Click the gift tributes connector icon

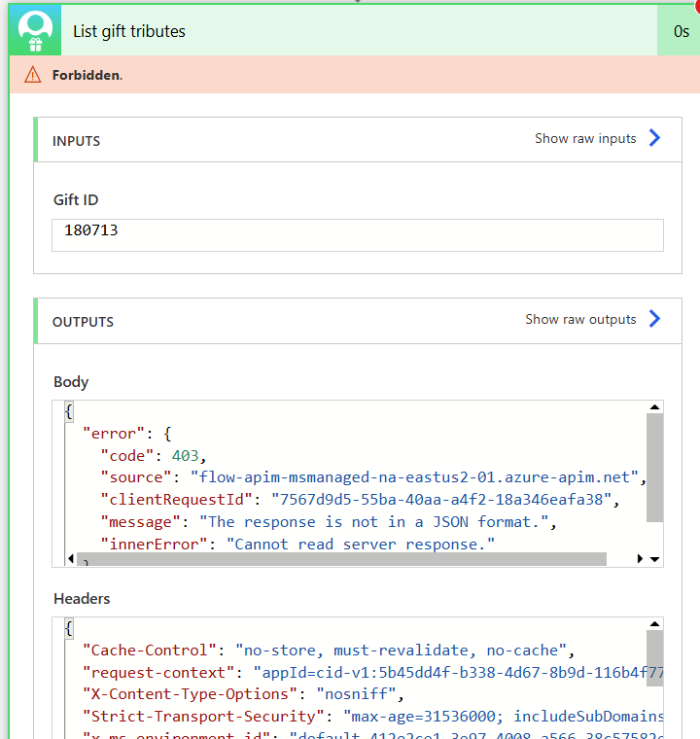coord(35,31)
